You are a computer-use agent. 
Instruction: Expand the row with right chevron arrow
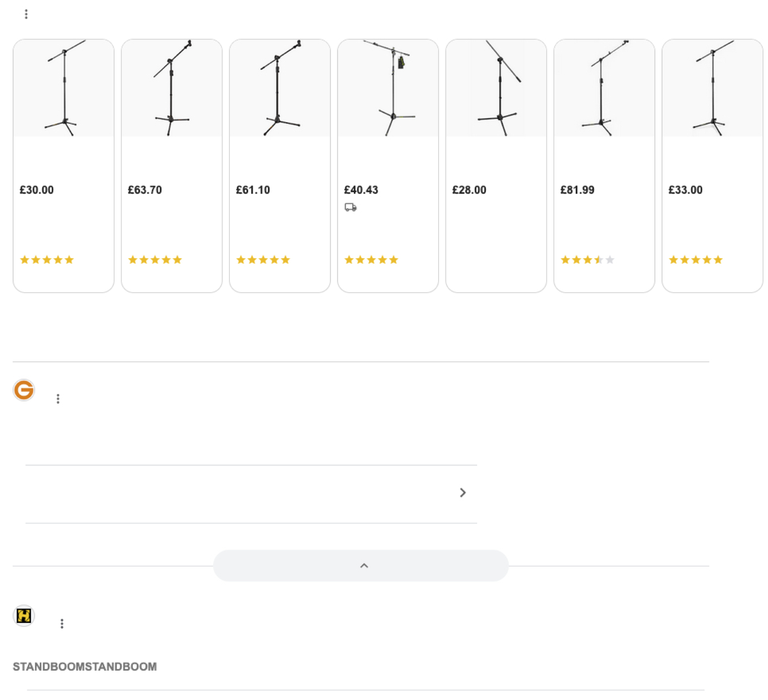pos(463,492)
